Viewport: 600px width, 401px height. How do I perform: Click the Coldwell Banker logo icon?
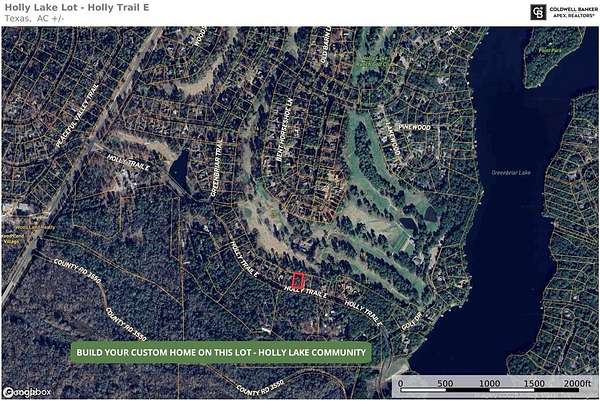click(x=537, y=12)
